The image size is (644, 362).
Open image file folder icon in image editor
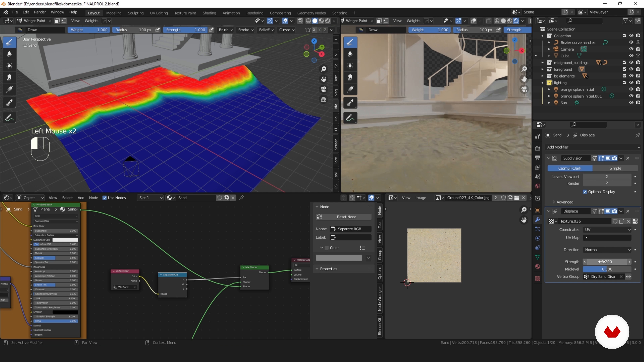point(517,198)
